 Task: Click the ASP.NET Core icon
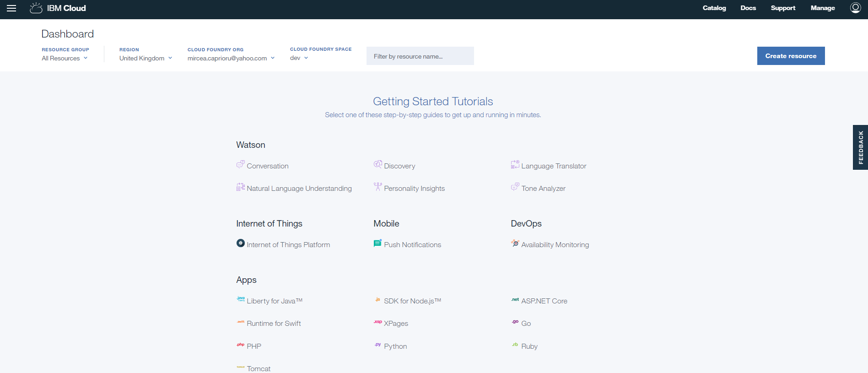click(515, 299)
